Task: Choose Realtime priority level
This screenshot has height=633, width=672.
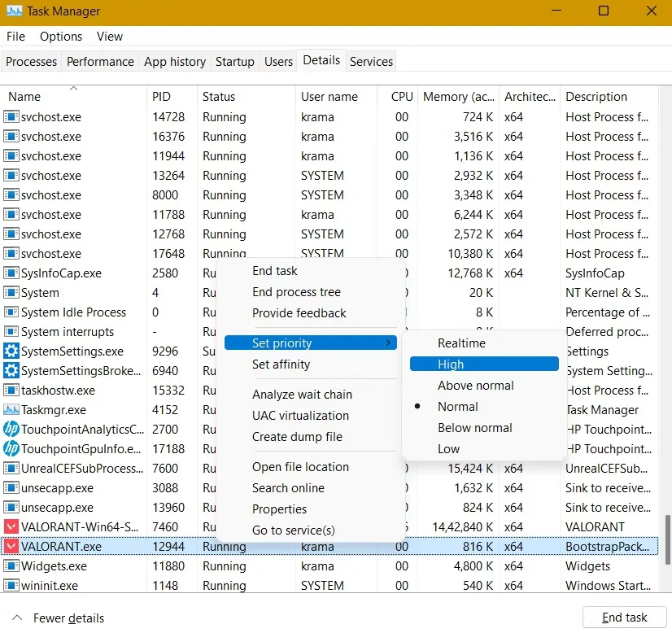Action: (461, 343)
